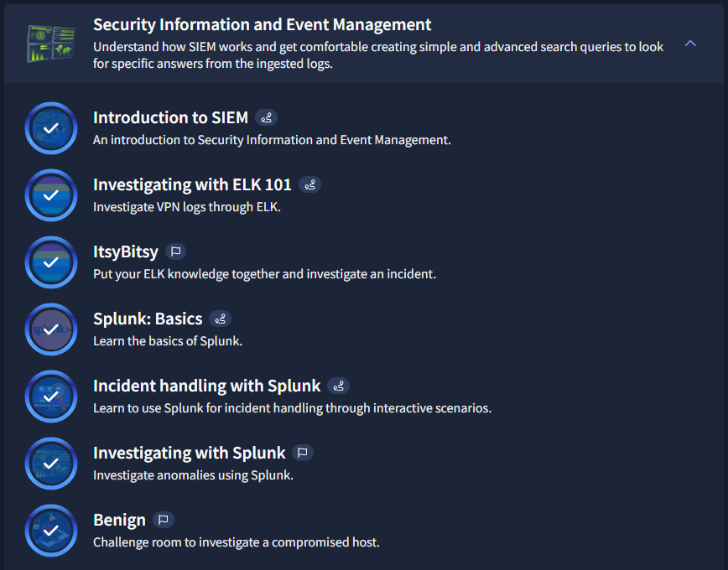Open the Incident handling with Splunk room

206,386
